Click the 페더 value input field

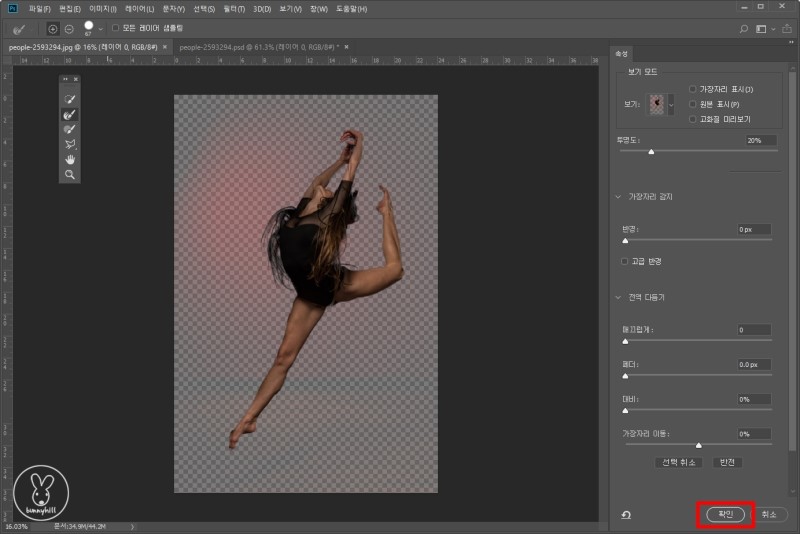click(x=755, y=365)
